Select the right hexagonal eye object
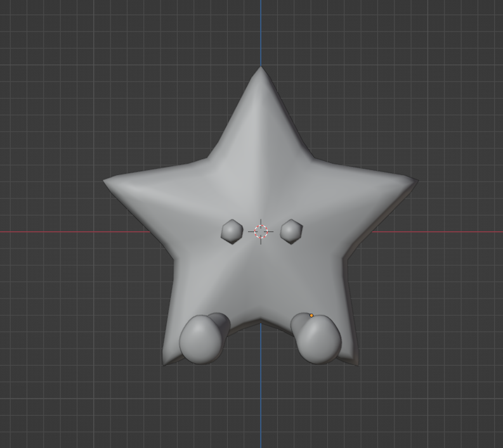 coord(291,232)
